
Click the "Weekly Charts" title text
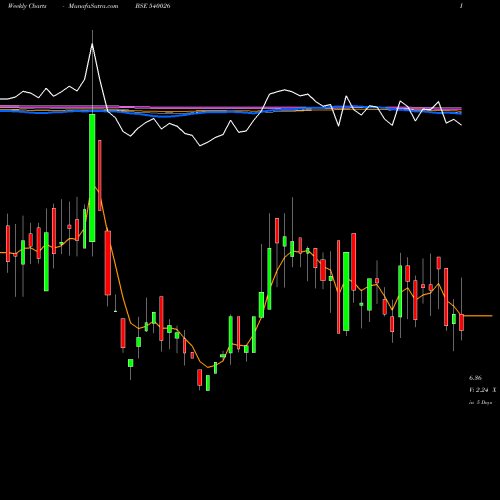27,6
